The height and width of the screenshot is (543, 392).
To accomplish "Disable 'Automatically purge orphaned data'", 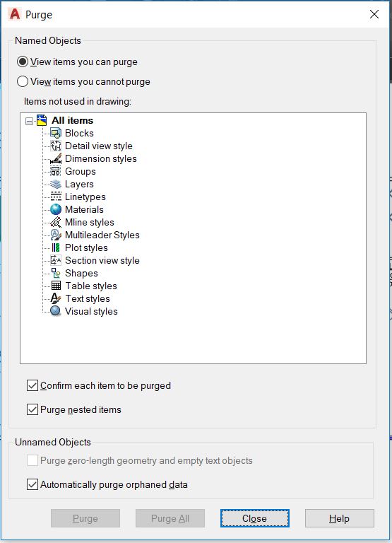I will pos(32,484).
